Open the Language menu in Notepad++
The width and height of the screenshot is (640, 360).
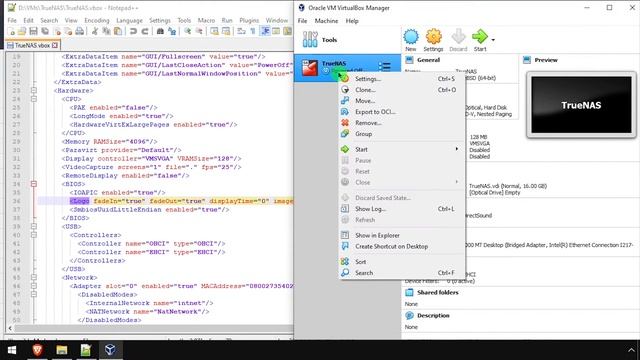[x=129, y=20]
